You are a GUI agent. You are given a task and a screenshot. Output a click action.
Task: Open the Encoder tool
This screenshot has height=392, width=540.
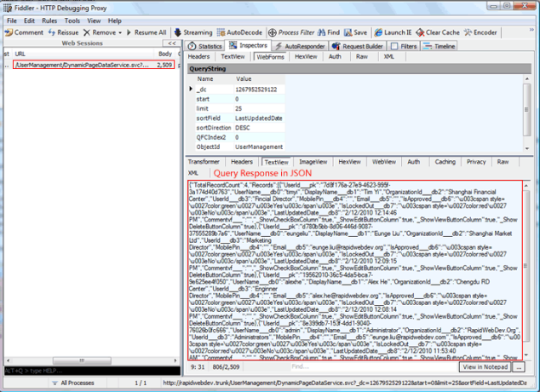coord(480,32)
